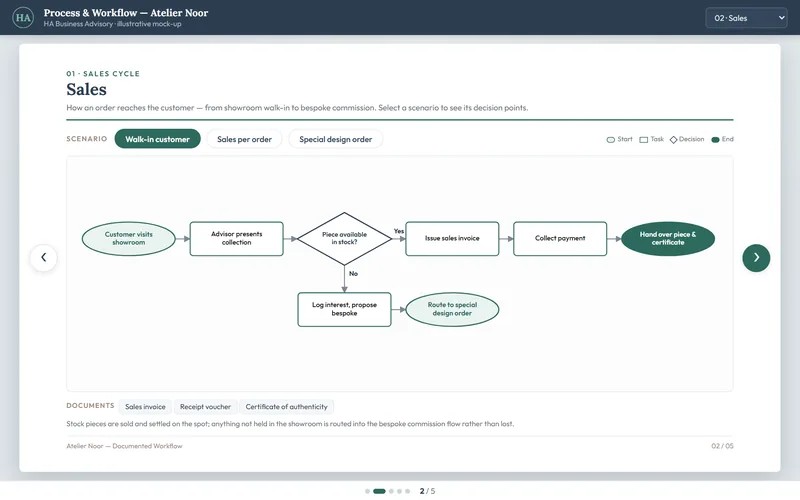
Task: Select the Route to special design order node
Action: [452, 309]
